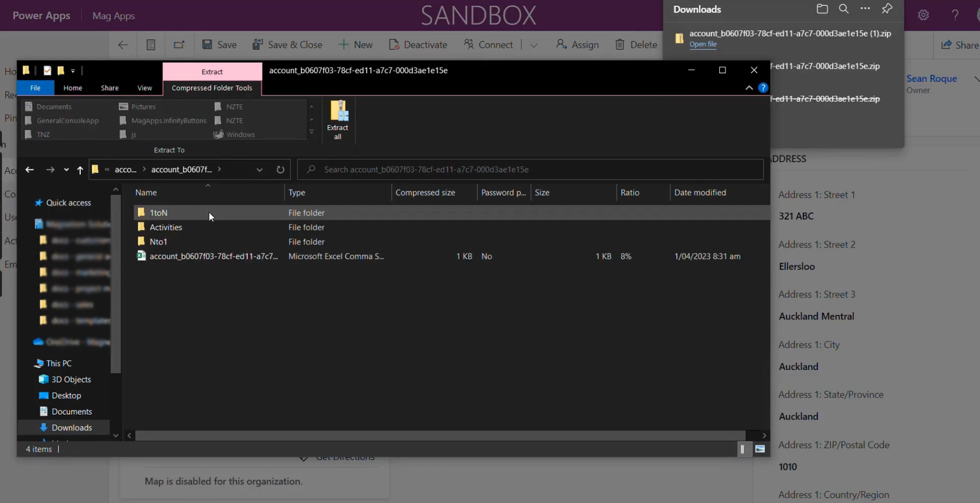Open downloads folder icon in Downloads panel
This screenshot has height=503, width=980.
(822, 9)
